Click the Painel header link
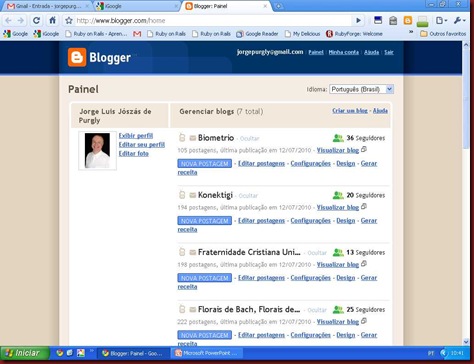The height and width of the screenshot is (364, 474). pos(316,52)
